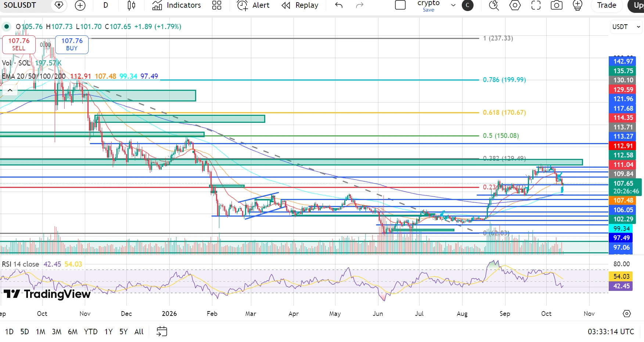Viewport: 644px width, 342px height.
Task: Select the layout setup square icon
Action: click(400, 5)
